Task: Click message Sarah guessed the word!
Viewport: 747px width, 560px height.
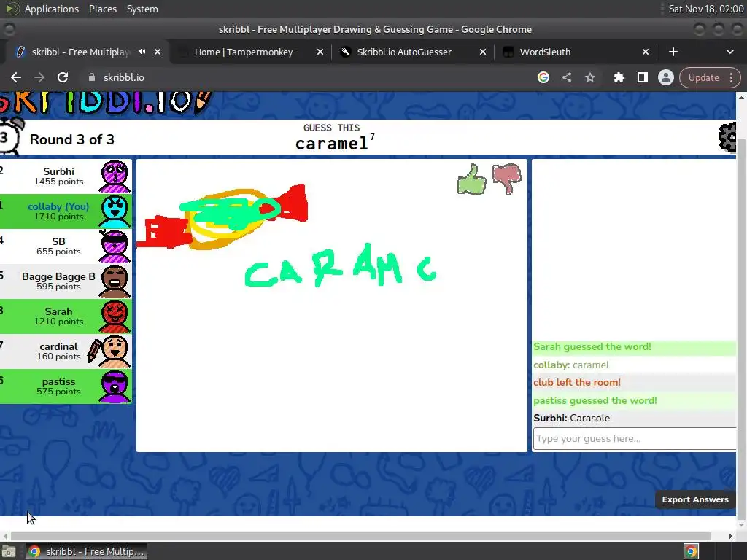Action: (592, 346)
